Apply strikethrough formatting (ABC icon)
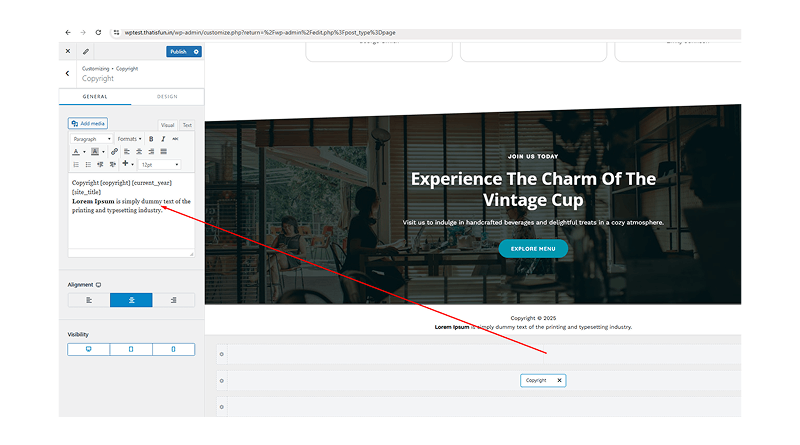The image size is (800, 445). [x=176, y=139]
